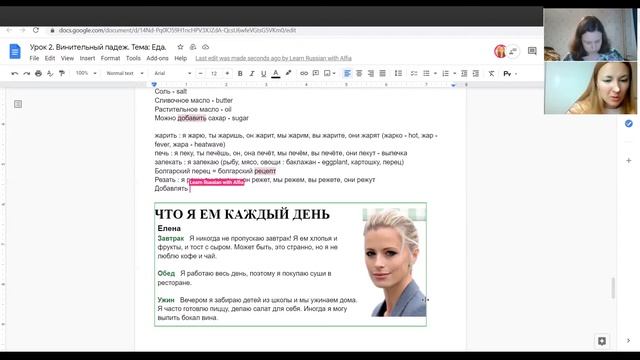
Task: Open the Help menu
Action: pyautogui.click(x=180, y=58)
